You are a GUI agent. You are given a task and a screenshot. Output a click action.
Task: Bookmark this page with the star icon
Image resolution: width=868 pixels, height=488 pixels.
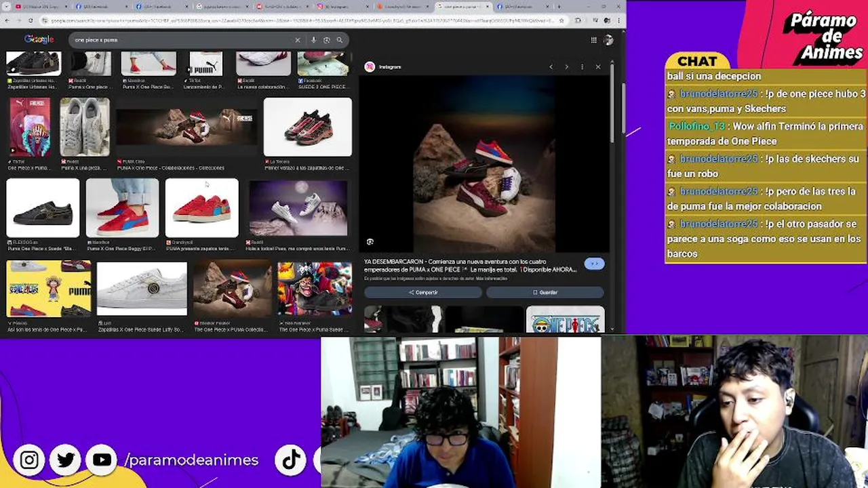pos(561,20)
